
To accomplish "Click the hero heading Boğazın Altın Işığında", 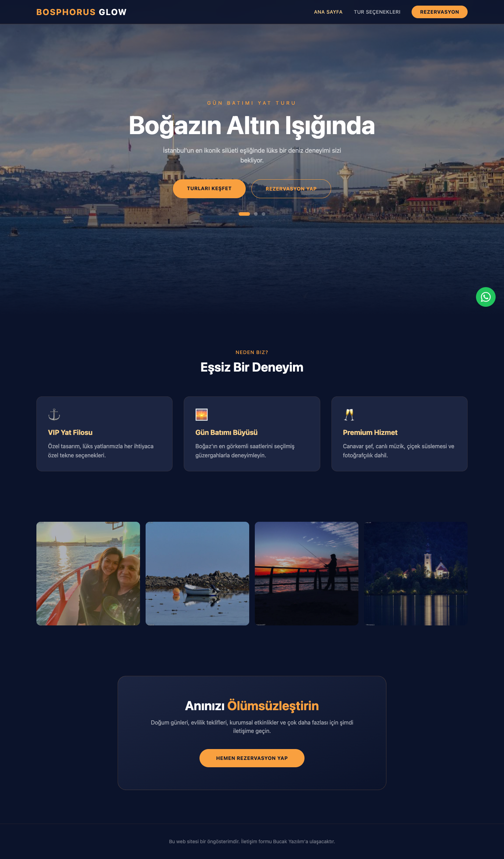I will click(x=252, y=125).
